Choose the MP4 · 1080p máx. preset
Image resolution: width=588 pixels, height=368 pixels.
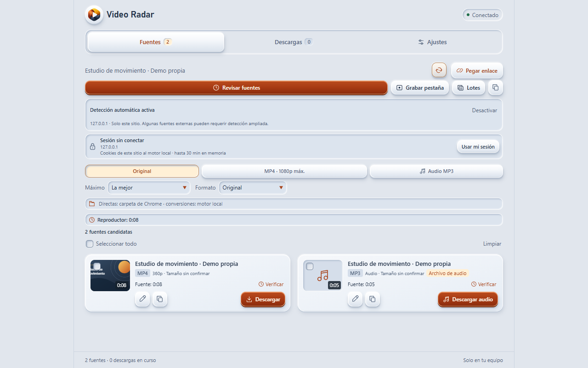coord(284,171)
